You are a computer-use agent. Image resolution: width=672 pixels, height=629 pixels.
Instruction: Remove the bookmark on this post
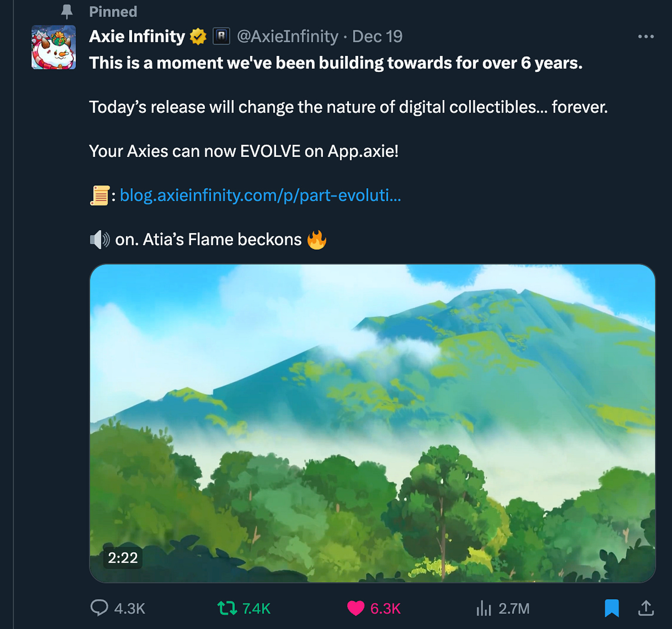tap(612, 609)
